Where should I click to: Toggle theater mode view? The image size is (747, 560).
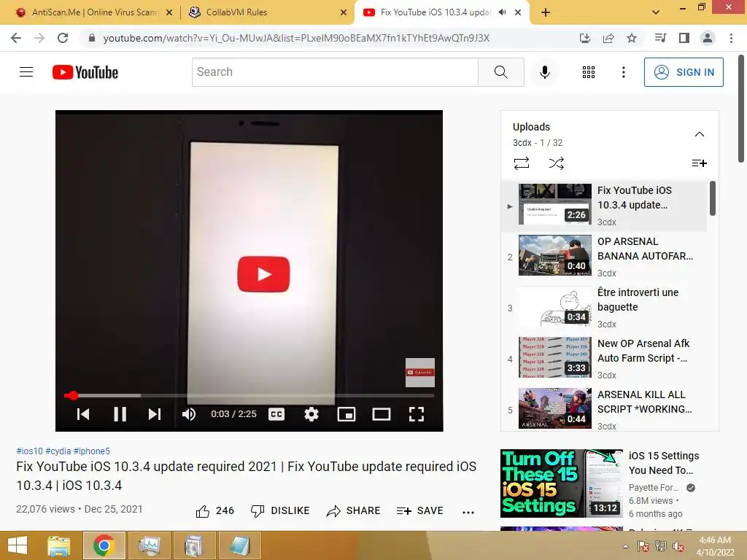tap(381, 414)
